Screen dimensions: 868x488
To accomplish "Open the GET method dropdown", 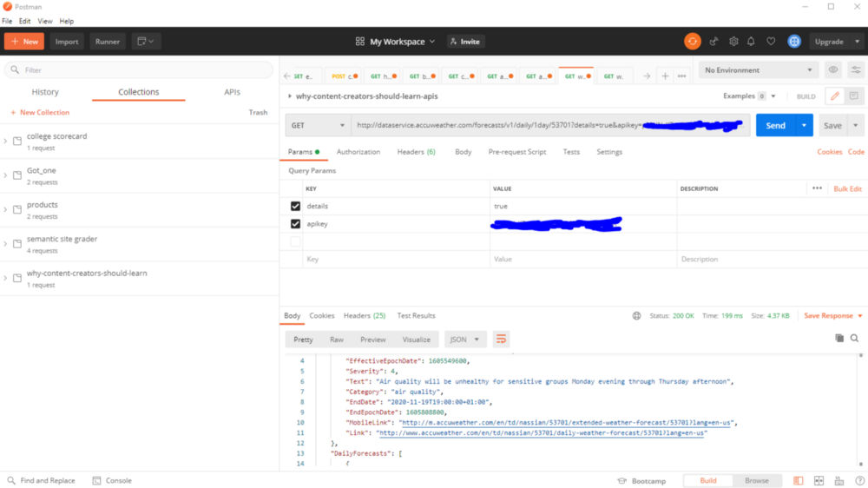I will (x=317, y=125).
